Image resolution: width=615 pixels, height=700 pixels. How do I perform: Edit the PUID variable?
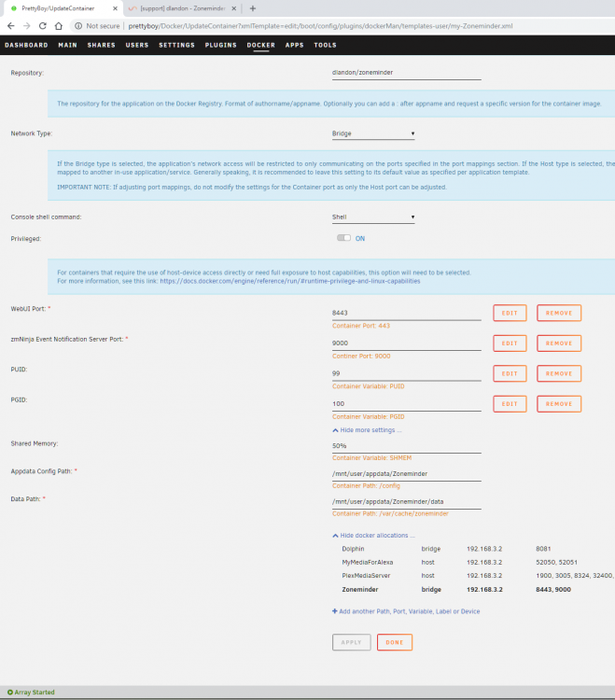pos(510,373)
